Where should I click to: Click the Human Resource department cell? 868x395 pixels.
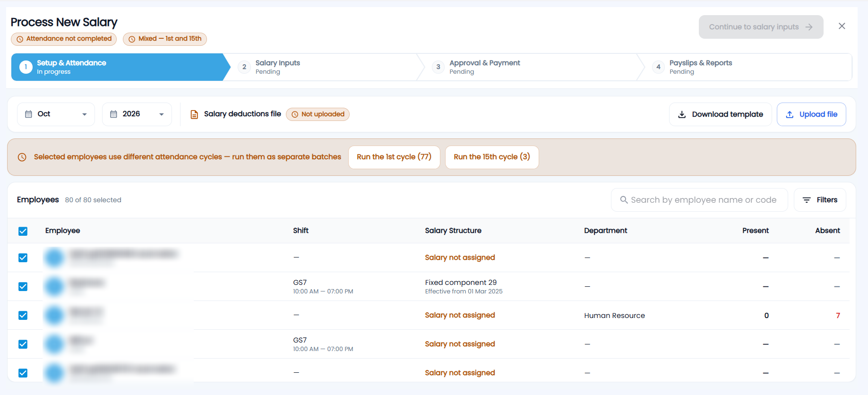[614, 316]
